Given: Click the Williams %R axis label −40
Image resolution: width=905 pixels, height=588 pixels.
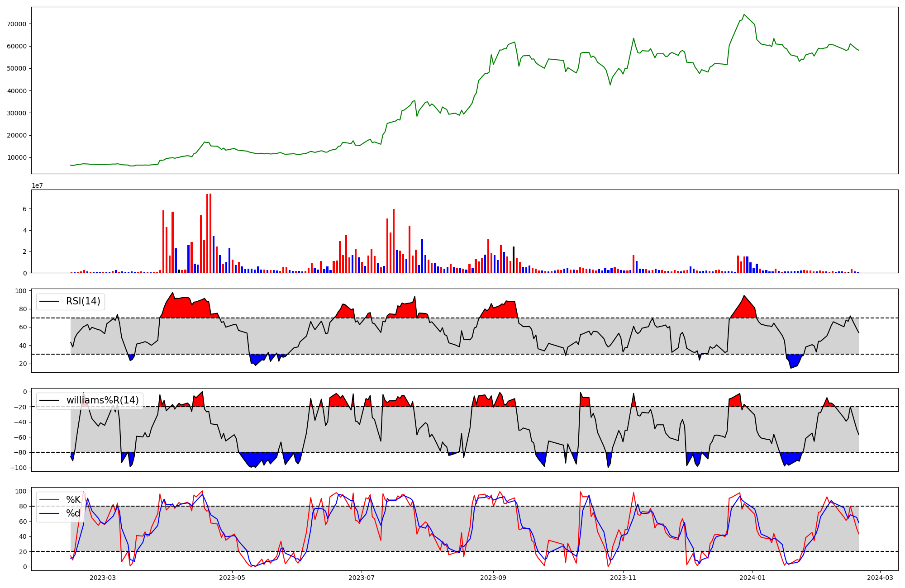Looking at the screenshot, I should (20, 422).
